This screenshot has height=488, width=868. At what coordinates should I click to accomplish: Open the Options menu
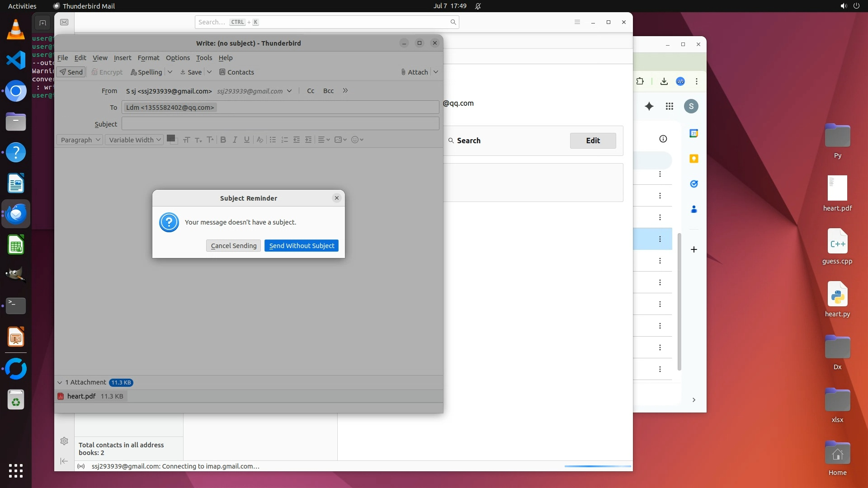[x=178, y=58]
